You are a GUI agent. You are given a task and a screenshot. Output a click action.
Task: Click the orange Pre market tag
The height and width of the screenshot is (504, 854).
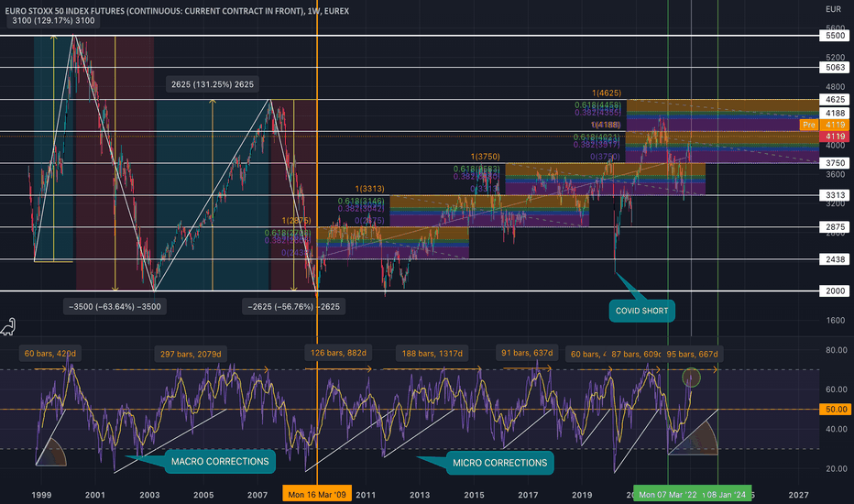pyautogui.click(x=809, y=125)
